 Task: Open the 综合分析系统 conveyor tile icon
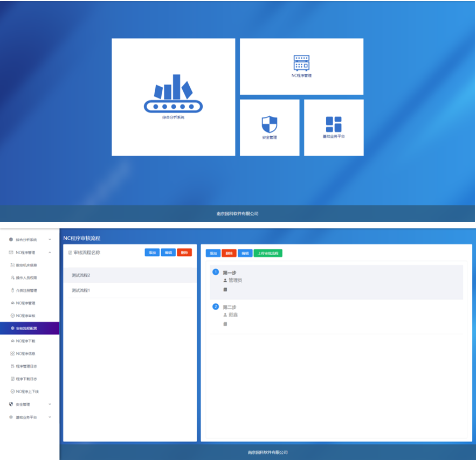pyautogui.click(x=173, y=94)
